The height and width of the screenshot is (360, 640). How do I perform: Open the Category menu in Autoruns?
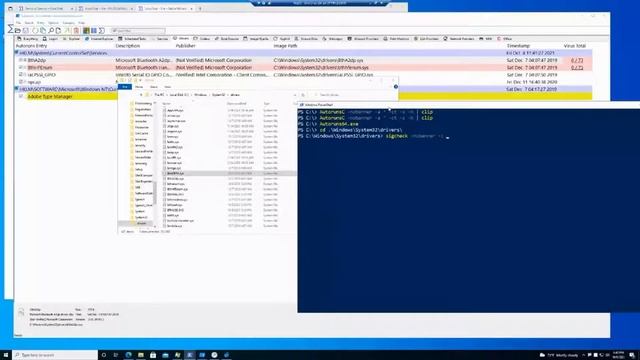69,23
